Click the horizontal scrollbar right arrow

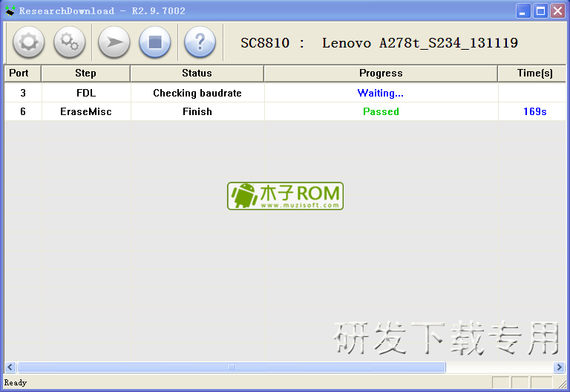(x=559, y=367)
